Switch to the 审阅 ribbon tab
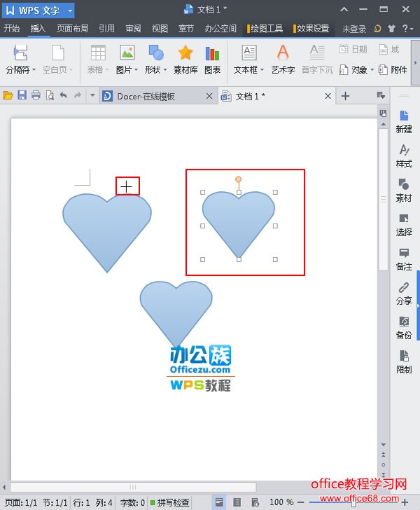 133,29
